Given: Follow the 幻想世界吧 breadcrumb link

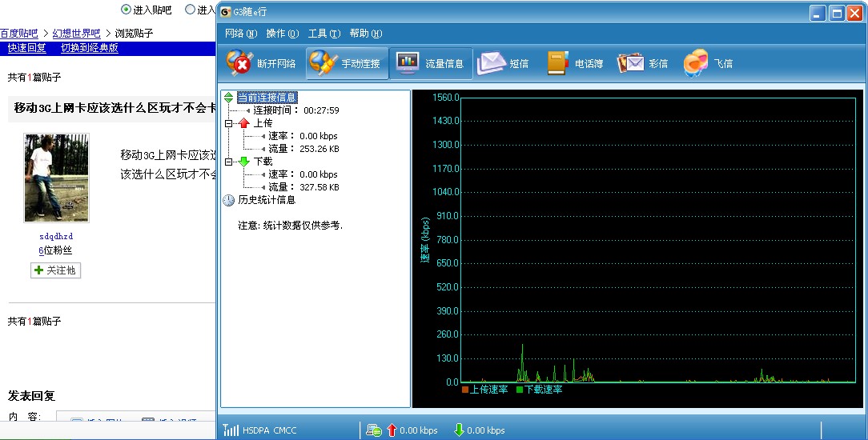Looking at the screenshot, I should [x=76, y=34].
